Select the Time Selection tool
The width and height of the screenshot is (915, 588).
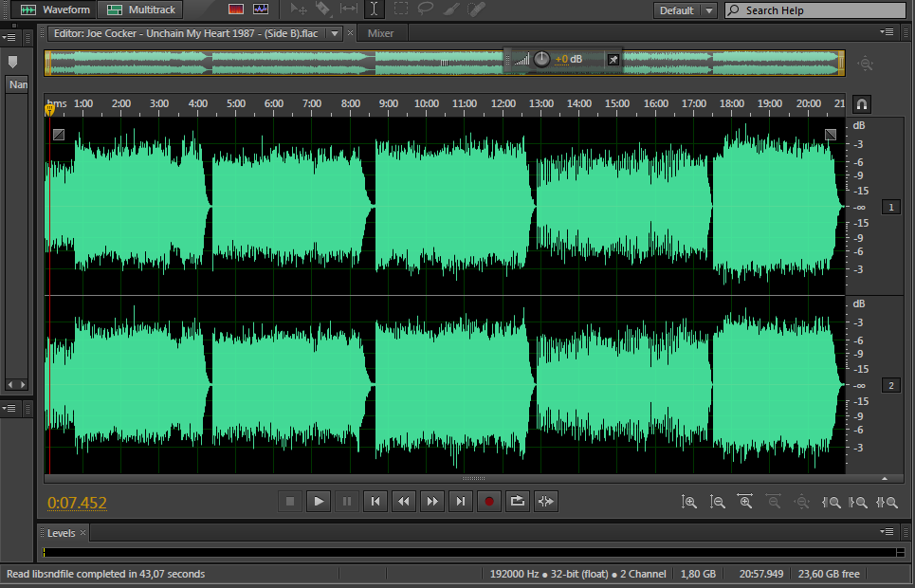tap(374, 9)
